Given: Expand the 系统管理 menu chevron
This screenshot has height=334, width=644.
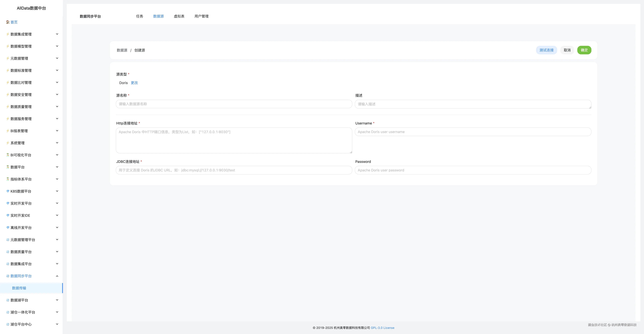Looking at the screenshot, I should pyautogui.click(x=57, y=143).
